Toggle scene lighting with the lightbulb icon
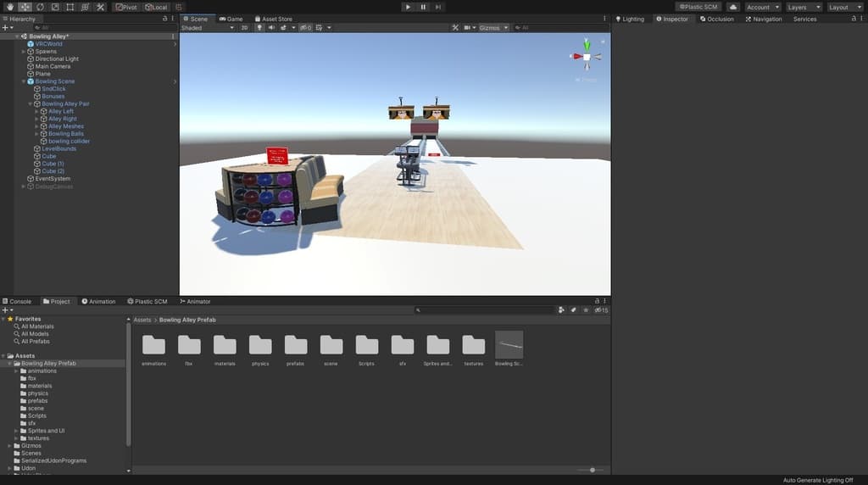The width and height of the screenshot is (868, 485). tap(260, 27)
